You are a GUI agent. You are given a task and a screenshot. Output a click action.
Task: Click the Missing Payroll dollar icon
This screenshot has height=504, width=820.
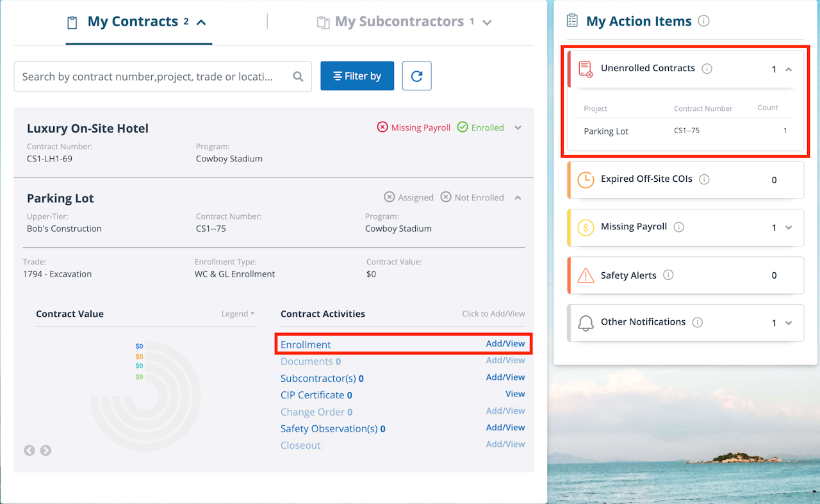pyautogui.click(x=586, y=227)
